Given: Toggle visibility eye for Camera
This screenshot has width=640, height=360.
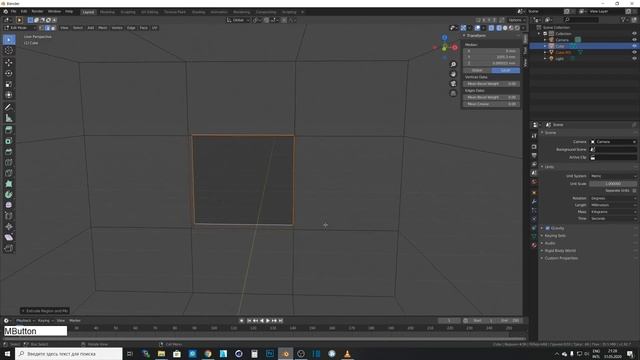Looking at the screenshot, I should pyautogui.click(x=634, y=40).
